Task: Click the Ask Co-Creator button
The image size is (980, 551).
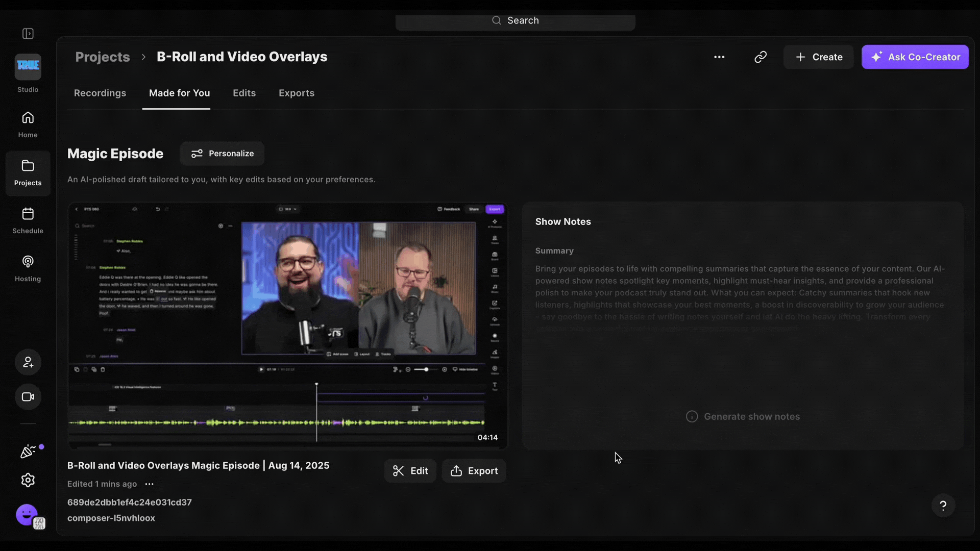Action: click(915, 57)
